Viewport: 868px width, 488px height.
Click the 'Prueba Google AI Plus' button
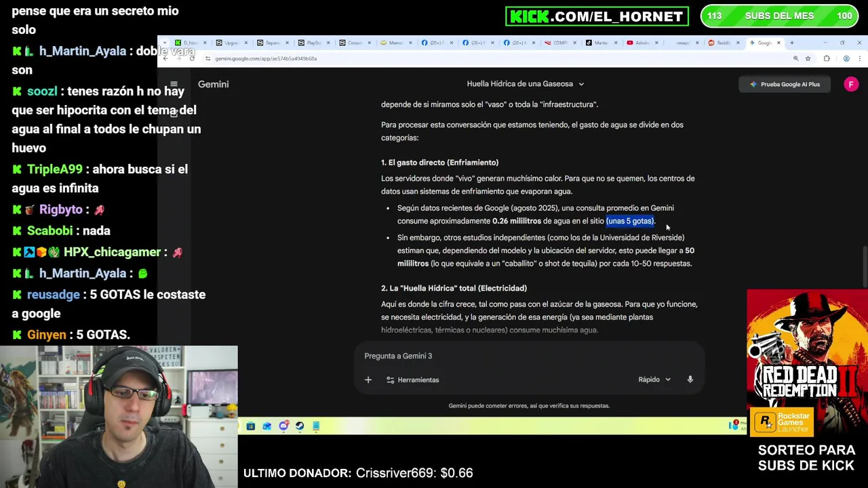click(x=785, y=84)
